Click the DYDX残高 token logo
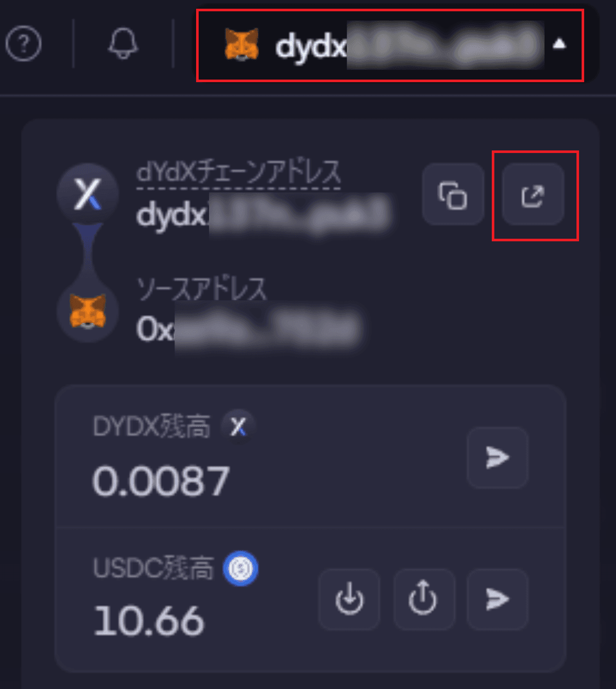 click(x=238, y=426)
